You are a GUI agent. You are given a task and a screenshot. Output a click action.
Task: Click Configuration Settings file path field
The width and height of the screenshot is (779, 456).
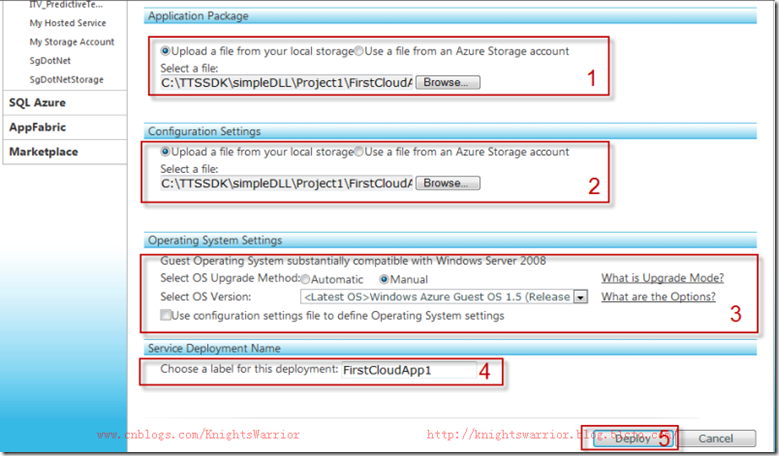[x=286, y=183]
